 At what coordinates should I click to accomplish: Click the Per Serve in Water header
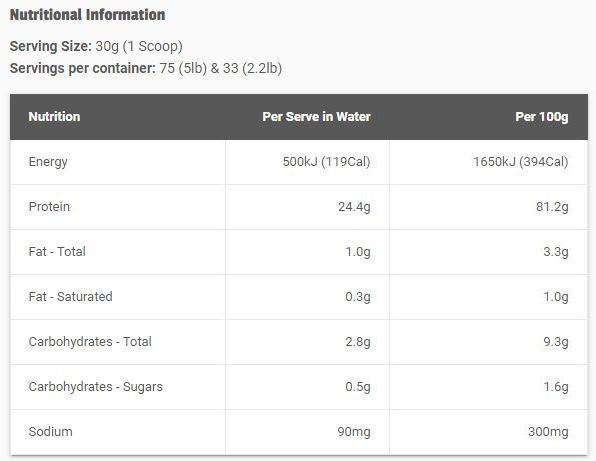click(x=316, y=117)
